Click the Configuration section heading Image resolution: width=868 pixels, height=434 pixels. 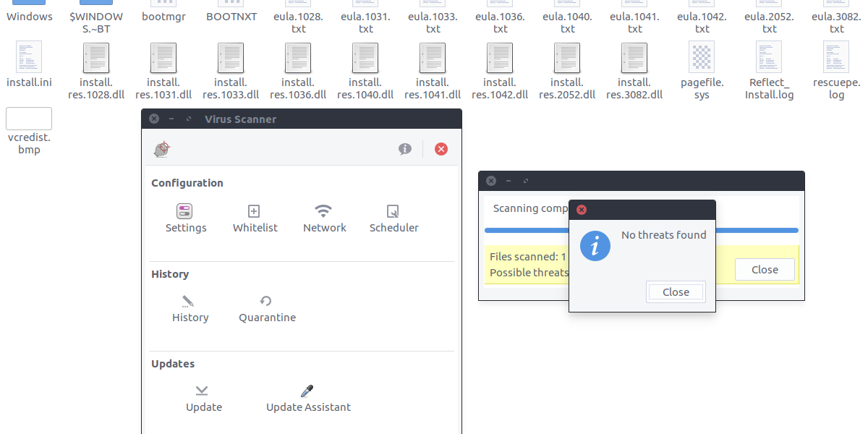(187, 183)
